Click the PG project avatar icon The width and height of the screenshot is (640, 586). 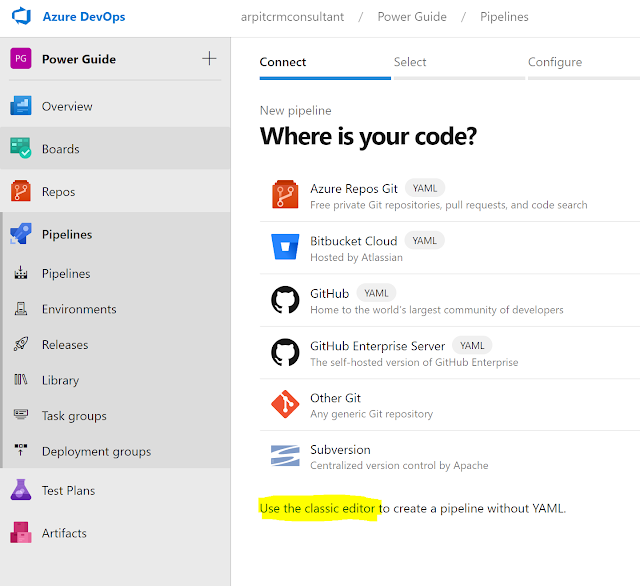click(21, 58)
